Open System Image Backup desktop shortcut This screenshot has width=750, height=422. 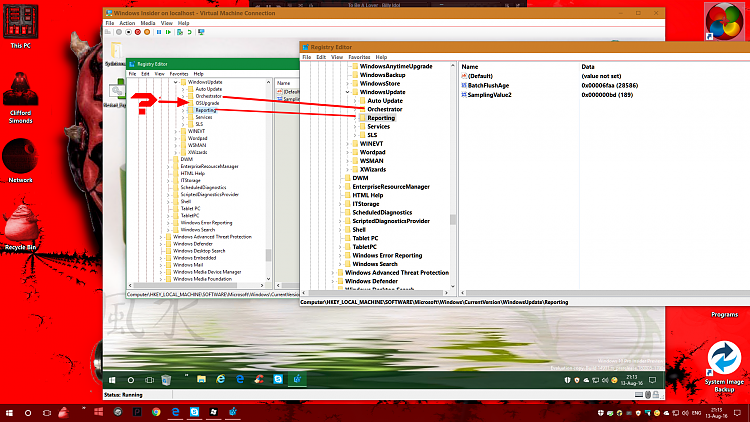pyautogui.click(x=724, y=366)
